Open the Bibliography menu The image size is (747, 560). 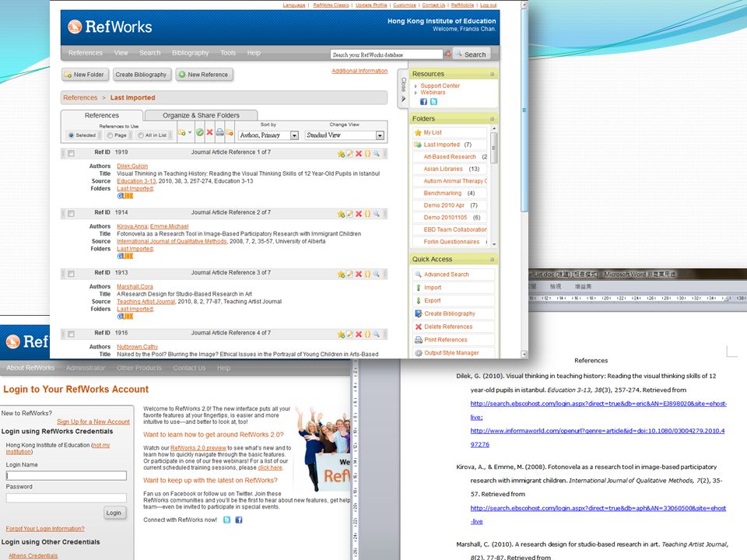(x=190, y=53)
